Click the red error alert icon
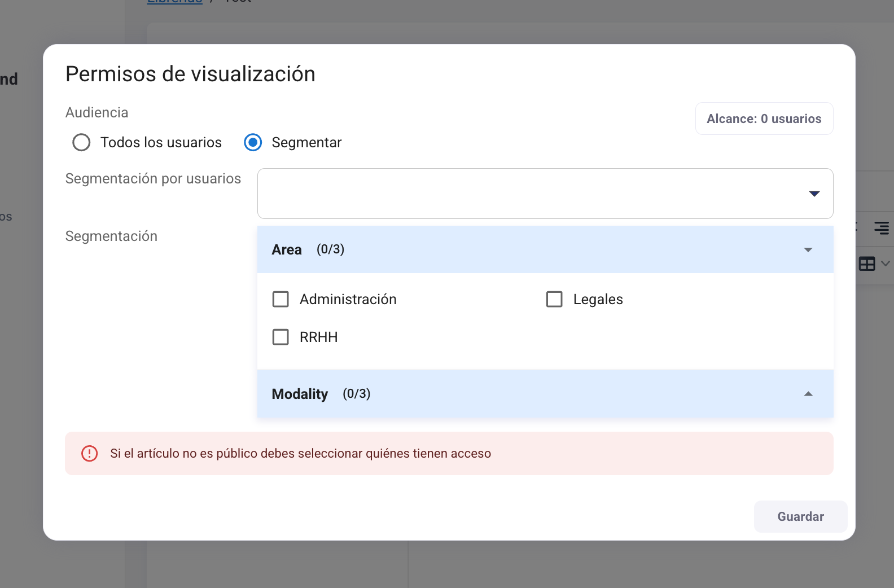The height and width of the screenshot is (588, 894). 90,454
